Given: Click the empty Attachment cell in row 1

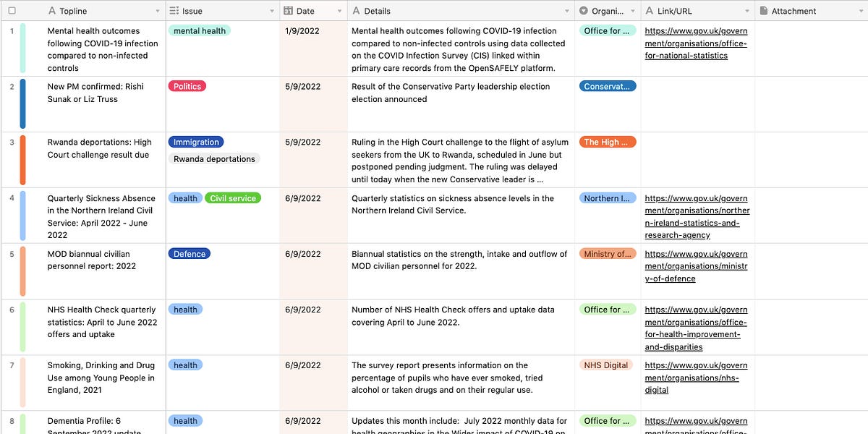Looking at the screenshot, I should coord(812,48).
